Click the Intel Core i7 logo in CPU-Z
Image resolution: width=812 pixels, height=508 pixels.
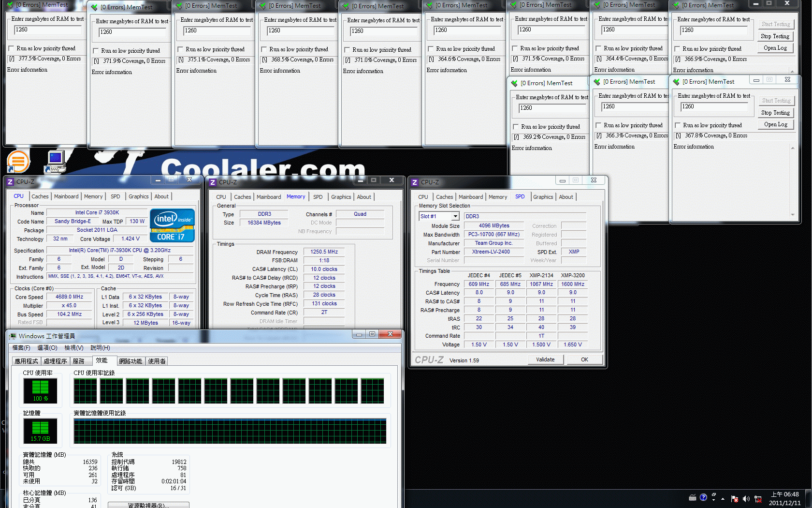[x=173, y=225]
